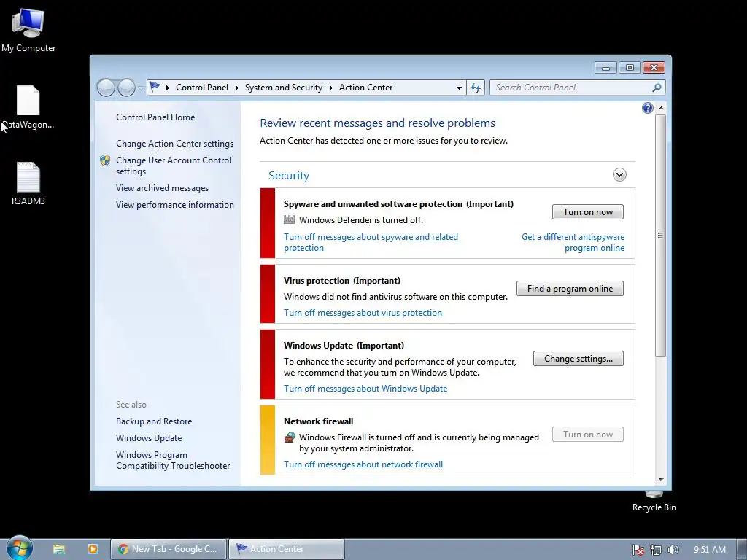Click the disabled firewall Turn on now button
Viewport: 747px width, 560px height.
pyautogui.click(x=588, y=435)
